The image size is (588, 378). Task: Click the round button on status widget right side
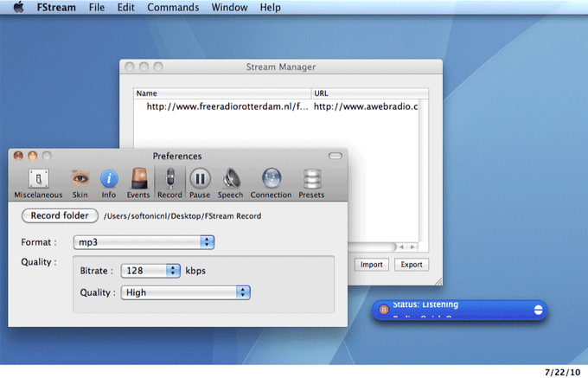538,310
